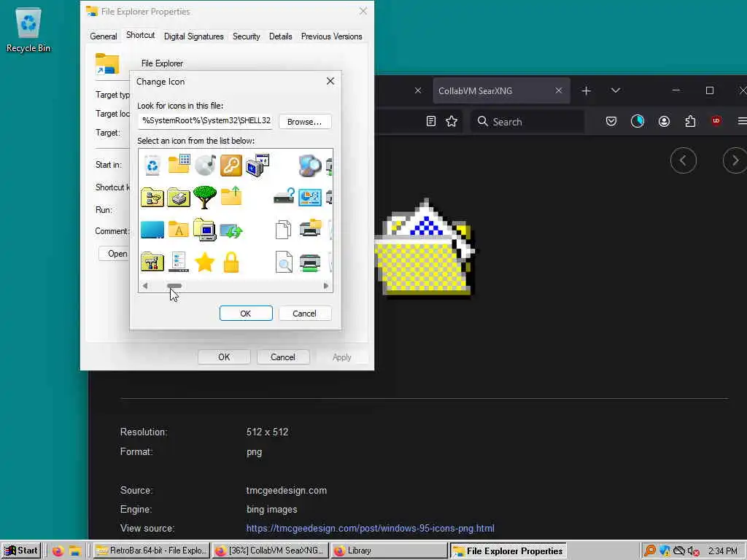Viewport: 747px width, 560px height.
Task: Select the Shortcut tab
Action: coord(141,35)
